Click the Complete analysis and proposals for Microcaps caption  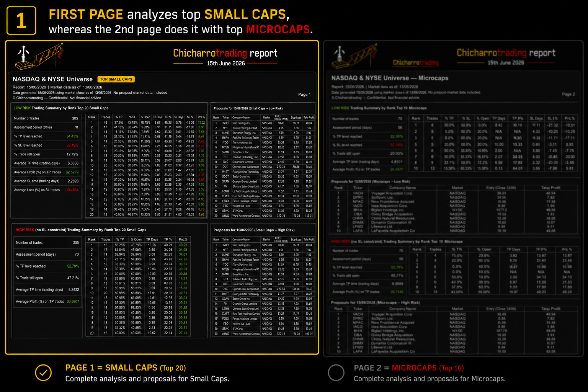(x=430, y=379)
